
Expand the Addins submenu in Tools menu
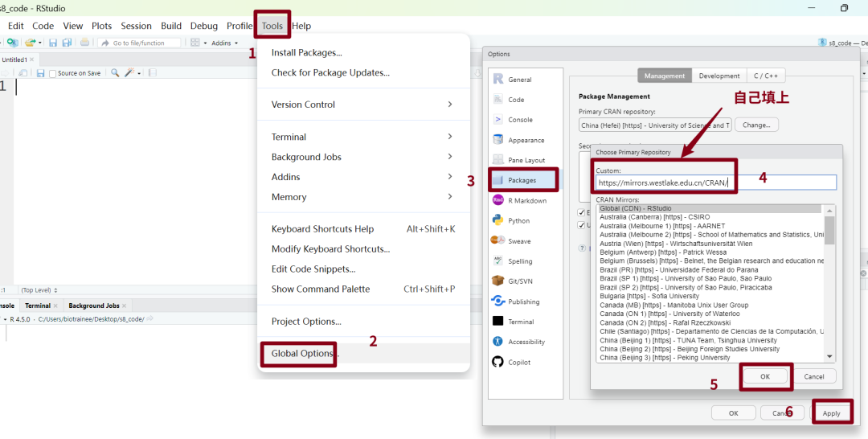[362, 177]
